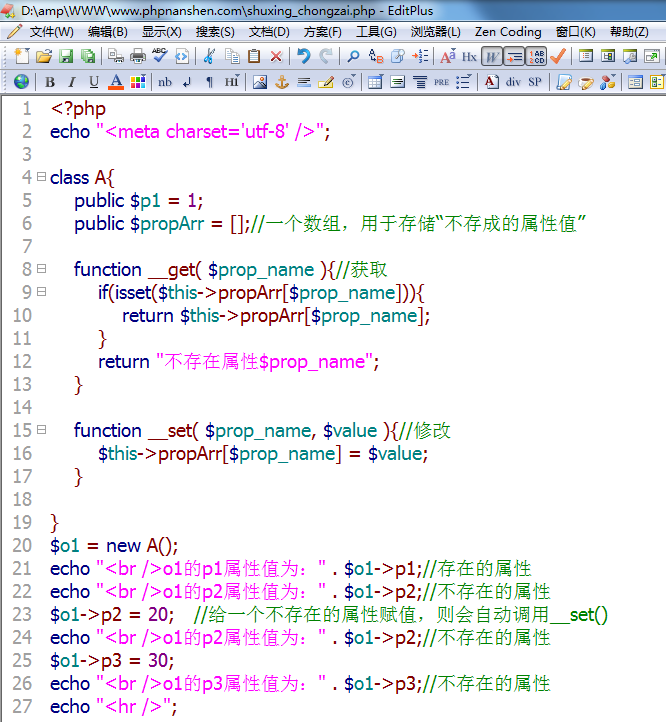
Task: Click on the text '$o1 = new A();'
Action: (114, 546)
